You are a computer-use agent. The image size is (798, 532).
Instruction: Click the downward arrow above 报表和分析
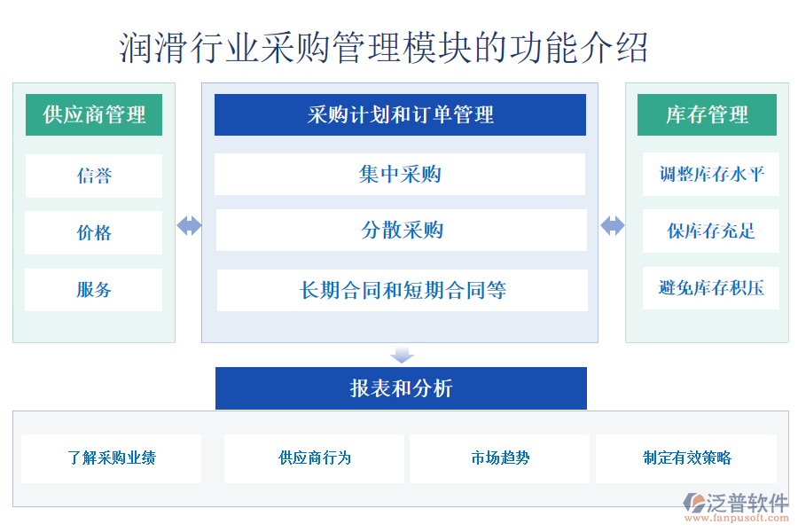[403, 355]
